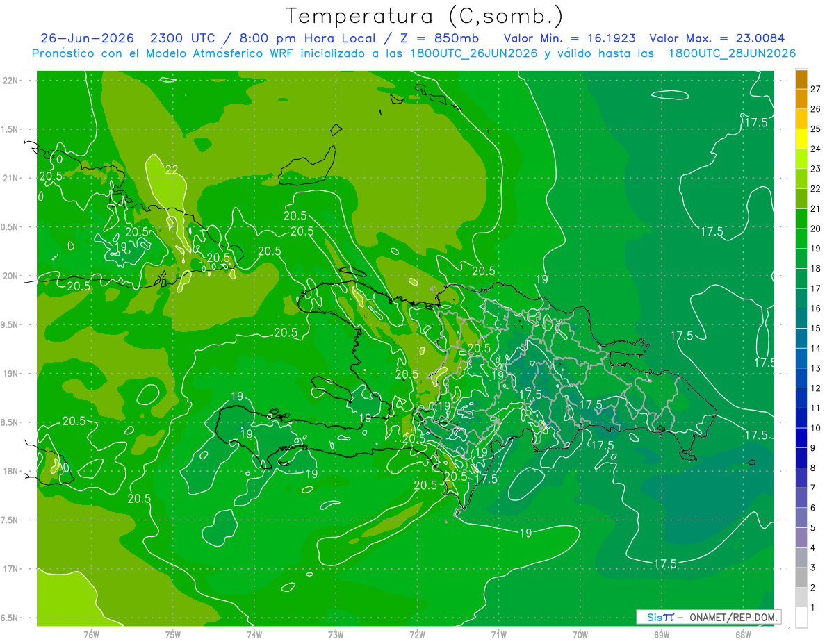Click the legend value "18"
Image resolution: width=834 pixels, height=644 pixels.
pos(816,269)
